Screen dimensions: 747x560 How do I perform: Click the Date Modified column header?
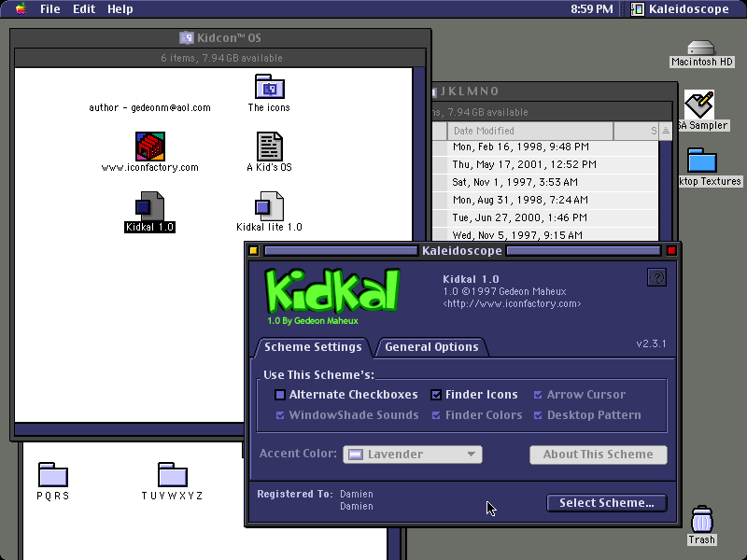coord(529,131)
